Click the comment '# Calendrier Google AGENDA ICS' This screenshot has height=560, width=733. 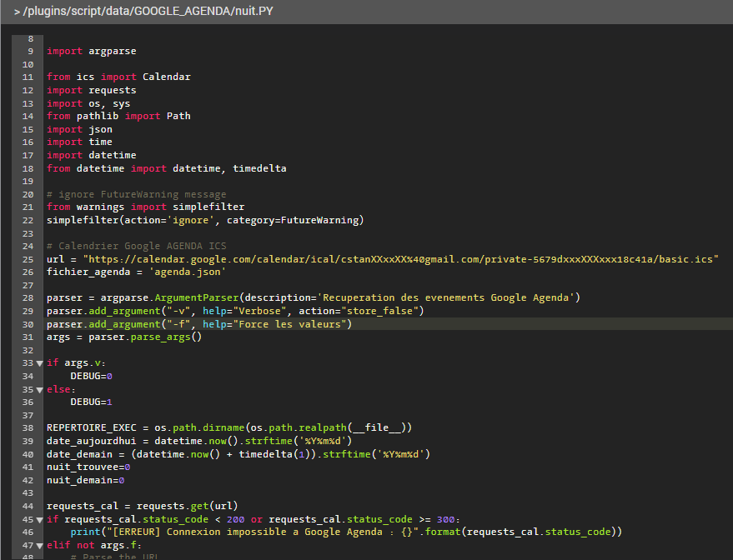click(x=137, y=246)
